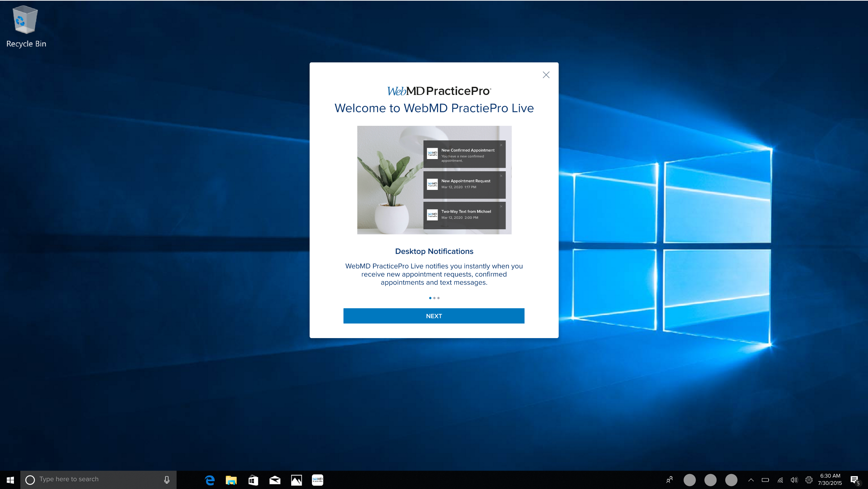Click the third gray circle tray icon
868x489 pixels.
tap(731, 480)
